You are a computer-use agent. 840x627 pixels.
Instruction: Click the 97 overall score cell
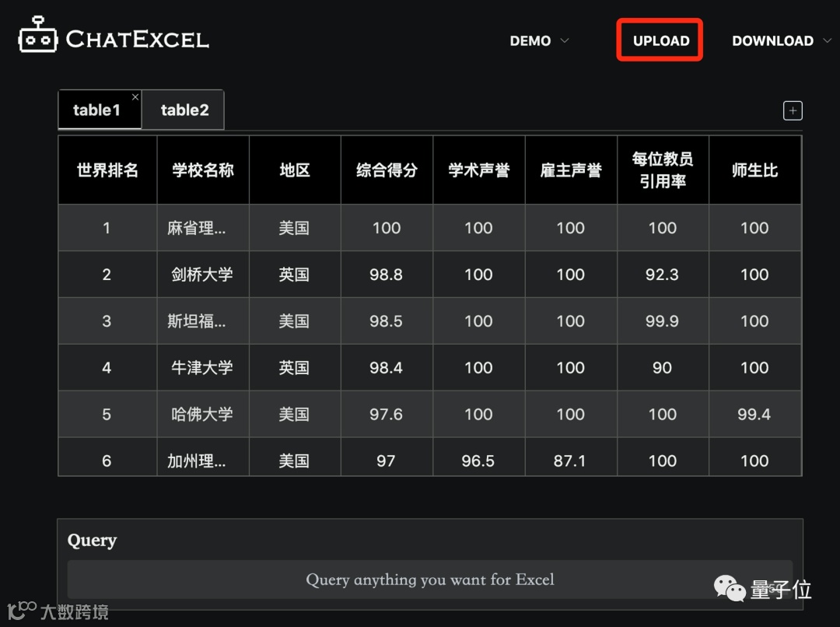tap(387, 457)
